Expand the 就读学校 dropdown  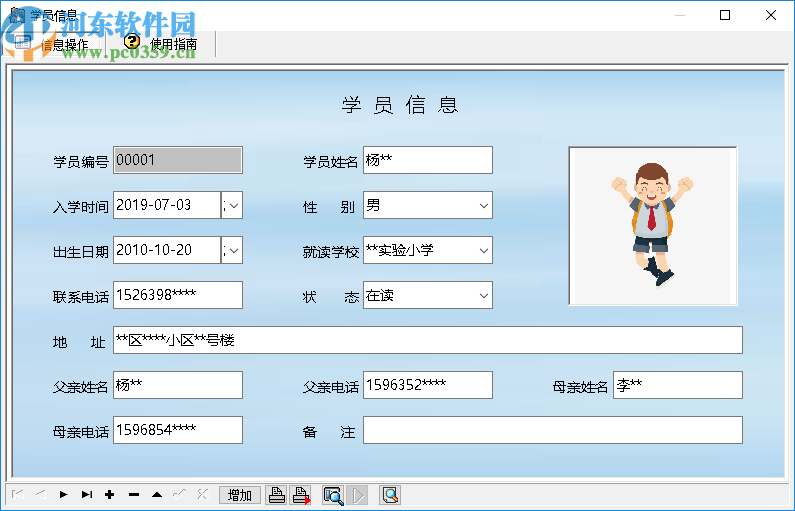point(484,250)
